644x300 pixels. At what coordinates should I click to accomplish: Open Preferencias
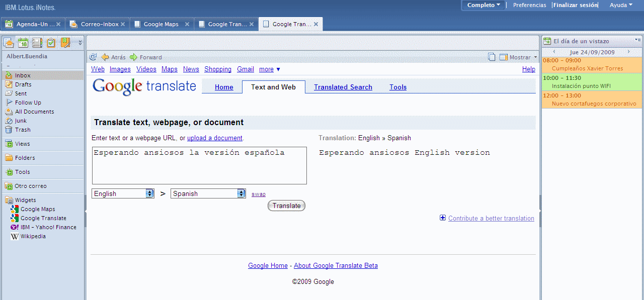pos(529,5)
